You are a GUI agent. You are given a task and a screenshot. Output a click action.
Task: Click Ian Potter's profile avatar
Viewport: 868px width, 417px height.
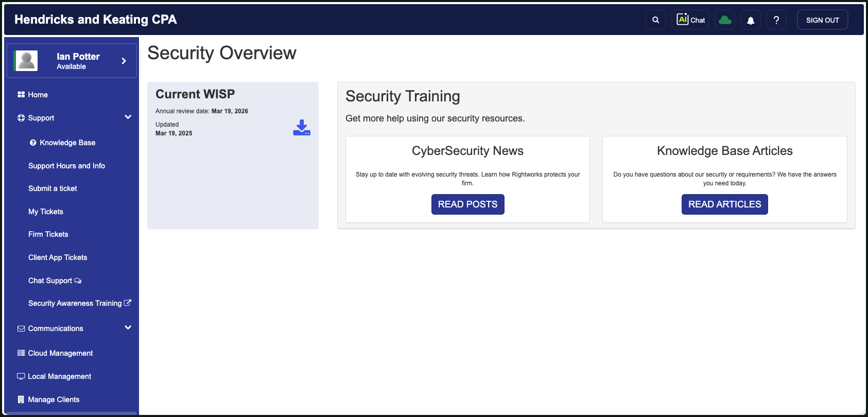[x=27, y=61]
